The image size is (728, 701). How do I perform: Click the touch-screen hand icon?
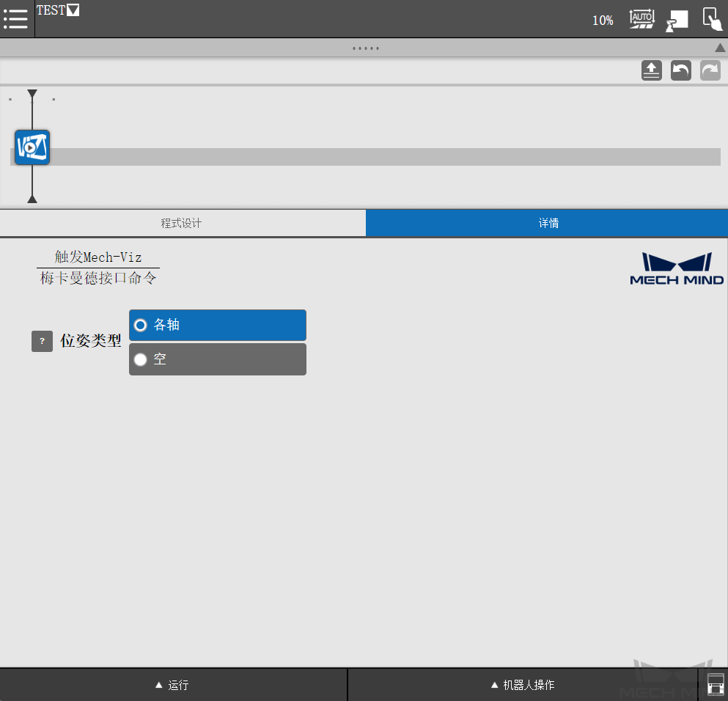(711, 19)
